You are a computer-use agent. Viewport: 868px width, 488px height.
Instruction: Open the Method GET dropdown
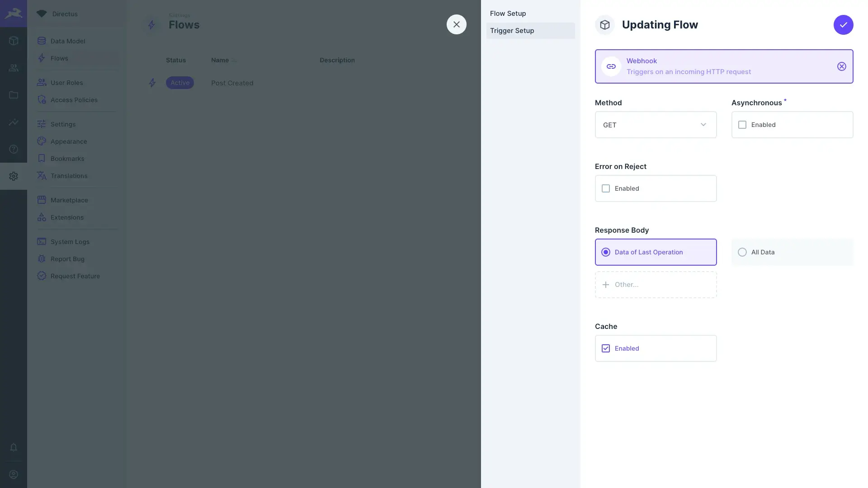[x=656, y=125]
